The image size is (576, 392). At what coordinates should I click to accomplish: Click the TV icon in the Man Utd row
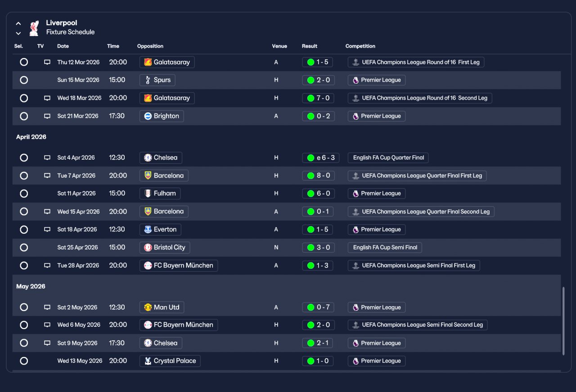click(47, 307)
